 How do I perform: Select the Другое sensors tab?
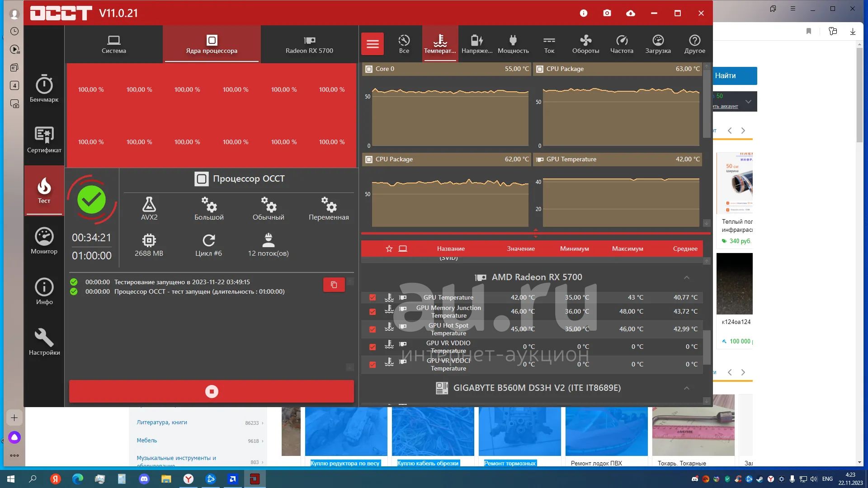click(x=695, y=44)
